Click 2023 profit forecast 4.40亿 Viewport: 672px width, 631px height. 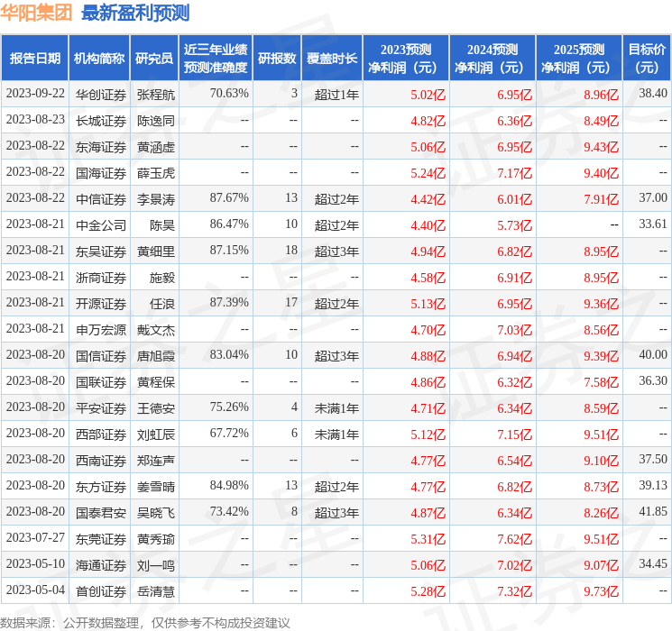(428, 225)
